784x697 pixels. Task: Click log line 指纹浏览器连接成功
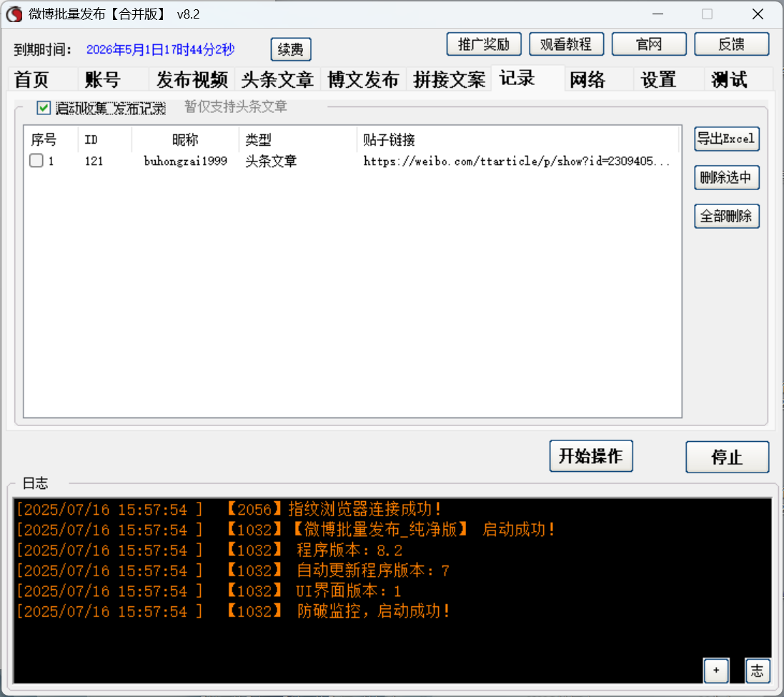coord(229,510)
